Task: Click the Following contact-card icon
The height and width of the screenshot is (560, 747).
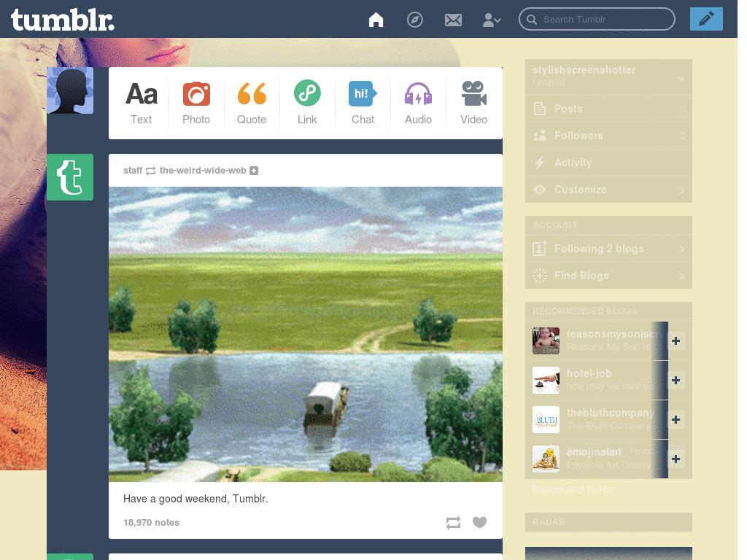Action: 539,249
